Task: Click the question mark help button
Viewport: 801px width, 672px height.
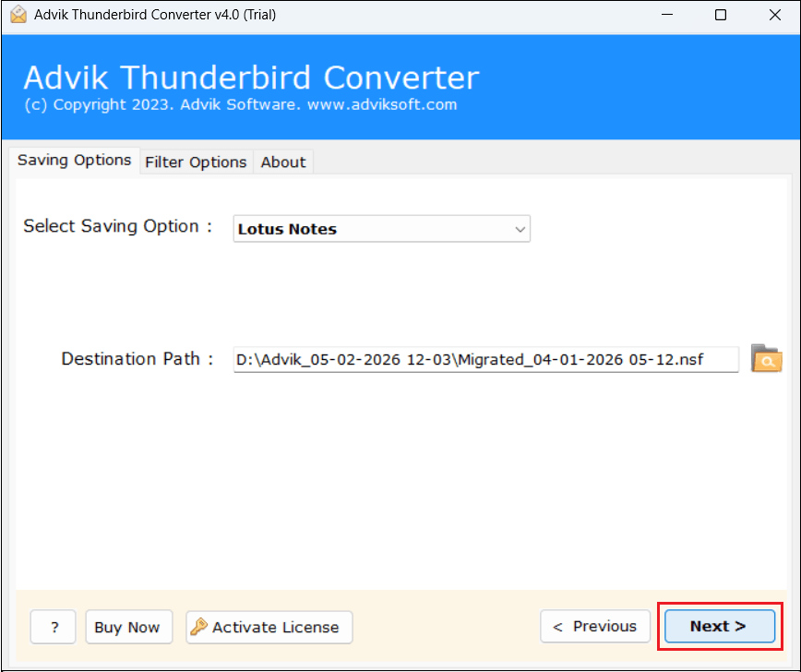Action: [x=53, y=627]
